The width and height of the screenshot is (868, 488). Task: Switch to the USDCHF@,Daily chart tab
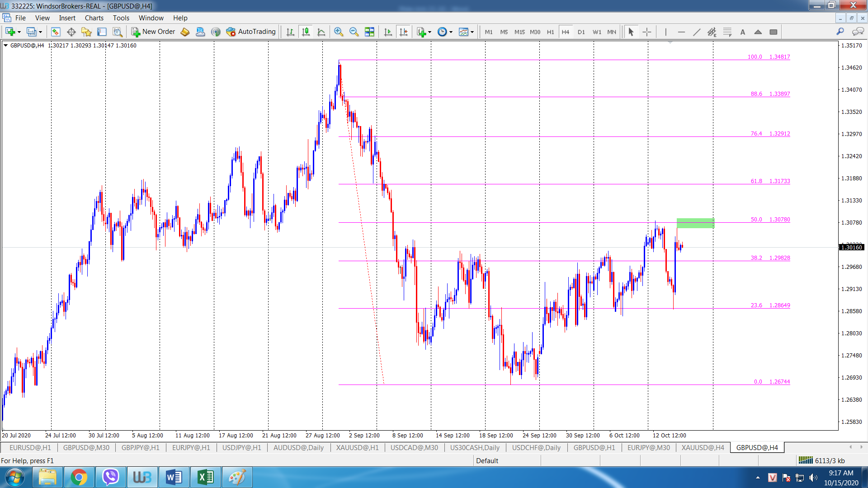[x=536, y=447]
